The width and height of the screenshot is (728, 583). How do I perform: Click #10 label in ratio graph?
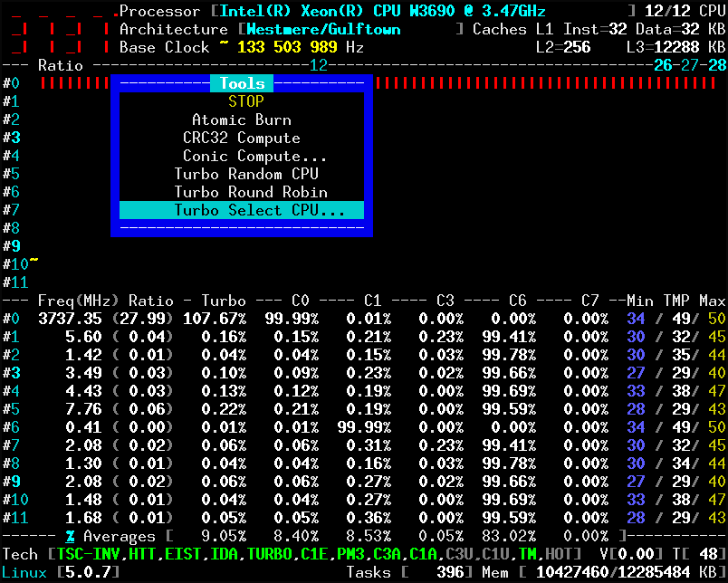(15, 264)
